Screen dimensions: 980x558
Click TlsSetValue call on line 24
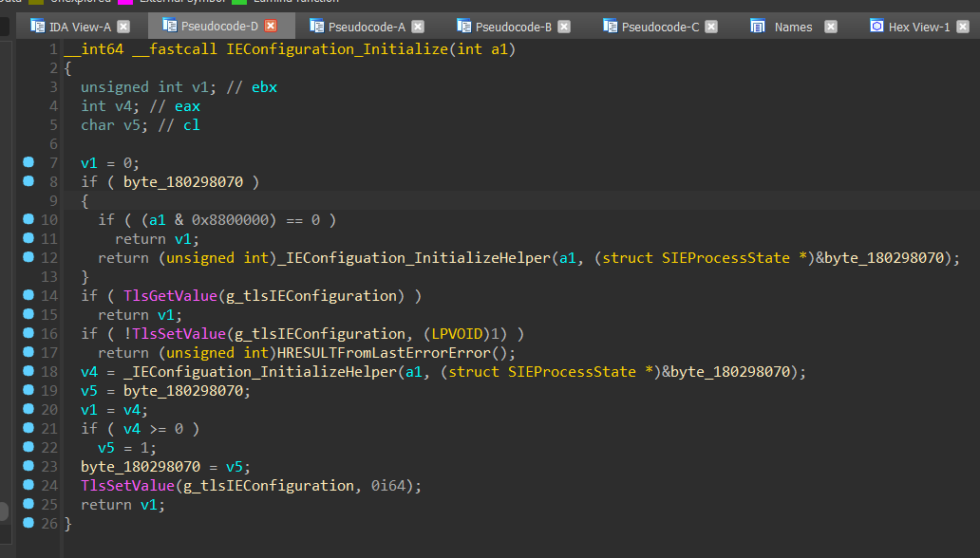pyautogui.click(x=127, y=486)
